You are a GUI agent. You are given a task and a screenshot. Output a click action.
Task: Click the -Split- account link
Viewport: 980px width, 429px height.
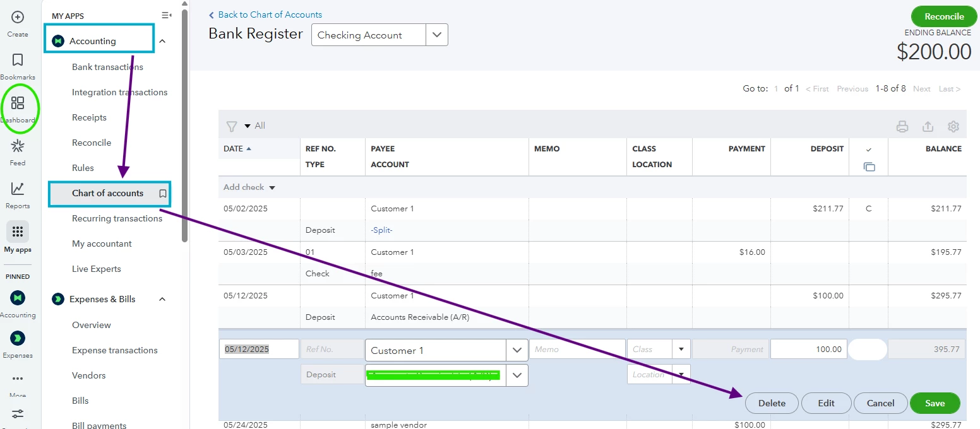point(381,230)
